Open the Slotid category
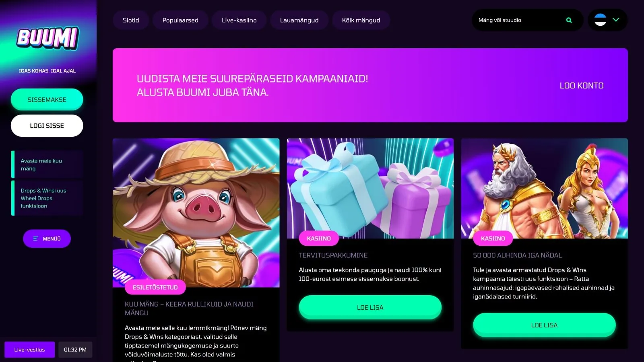Image resolution: width=644 pixels, height=362 pixels. (131, 20)
